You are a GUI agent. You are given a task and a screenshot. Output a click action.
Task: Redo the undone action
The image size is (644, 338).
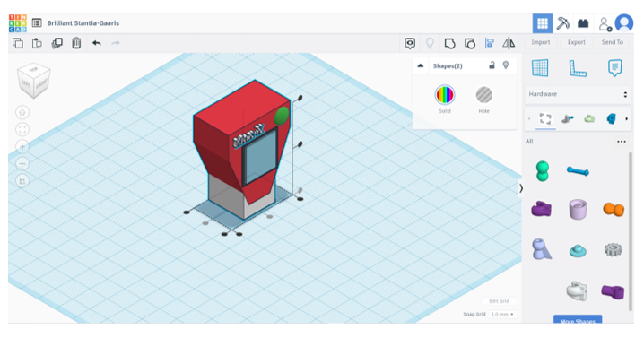(x=116, y=43)
